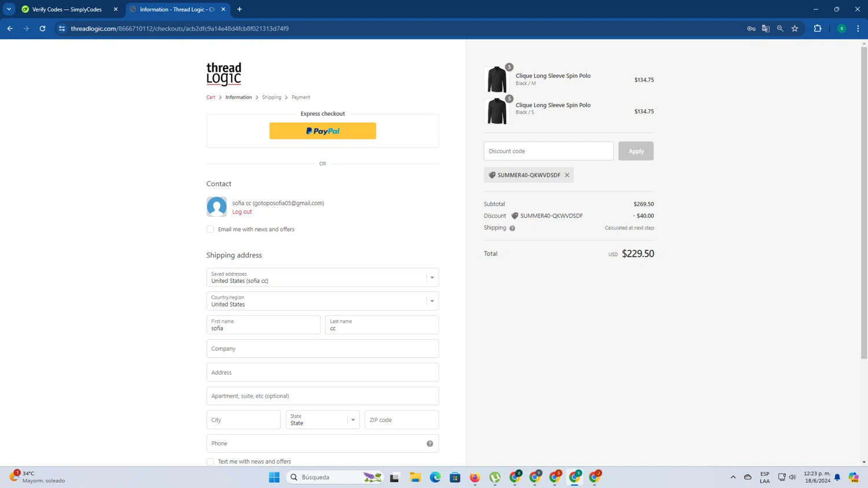Viewport: 868px width, 488px height.
Task: Focus the City field
Action: pos(244,420)
